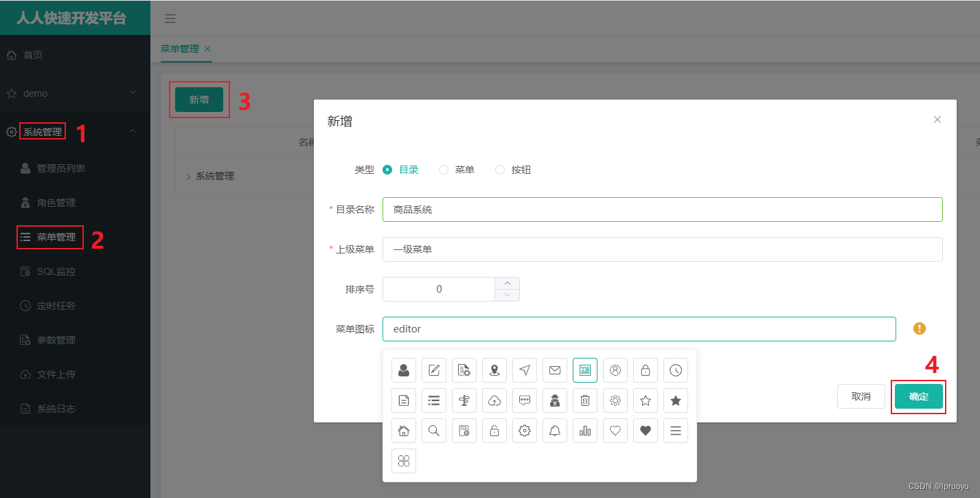Choose the bulleted list icon in icon picker
This screenshot has width=980, height=498.
(x=434, y=400)
